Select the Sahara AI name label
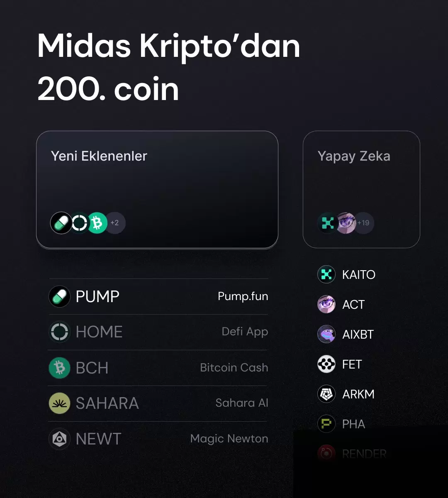The image size is (448, 498). pyautogui.click(x=242, y=403)
